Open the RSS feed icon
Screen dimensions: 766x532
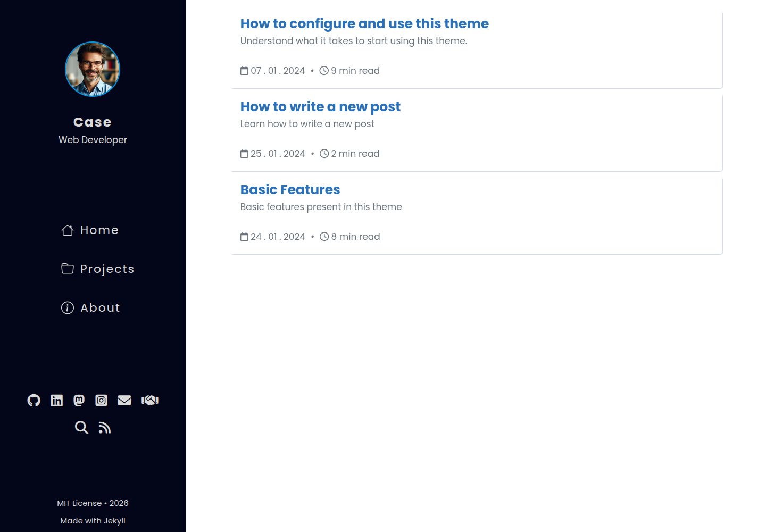coord(105,428)
